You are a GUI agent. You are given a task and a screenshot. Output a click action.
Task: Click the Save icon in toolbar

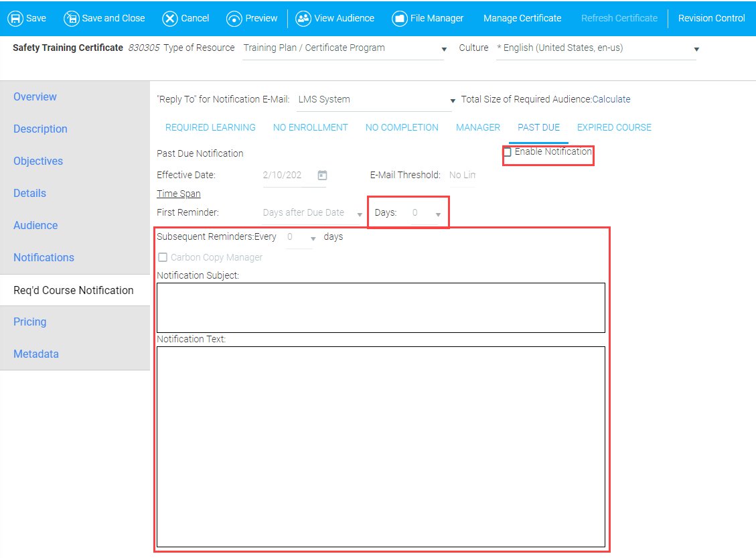point(15,18)
